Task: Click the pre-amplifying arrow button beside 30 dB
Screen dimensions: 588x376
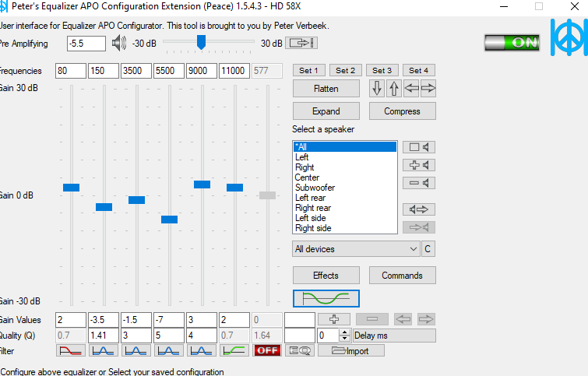Action: [x=301, y=43]
